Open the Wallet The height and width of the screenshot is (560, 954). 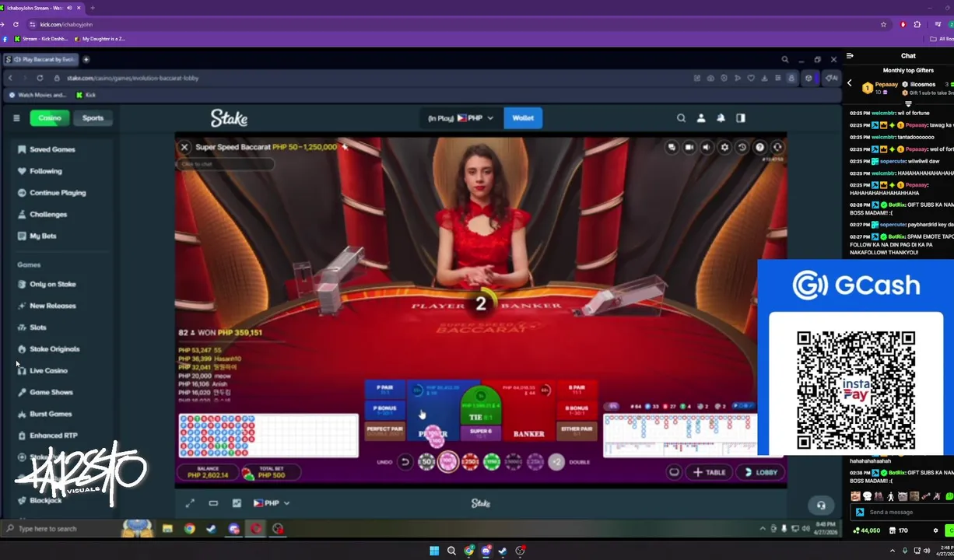pos(523,118)
